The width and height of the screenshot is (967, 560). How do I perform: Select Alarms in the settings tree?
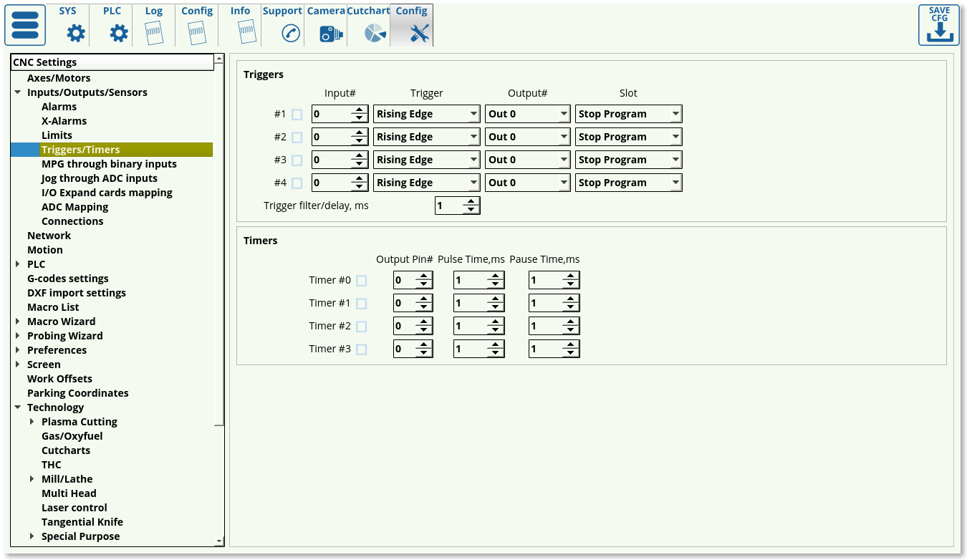click(x=59, y=107)
